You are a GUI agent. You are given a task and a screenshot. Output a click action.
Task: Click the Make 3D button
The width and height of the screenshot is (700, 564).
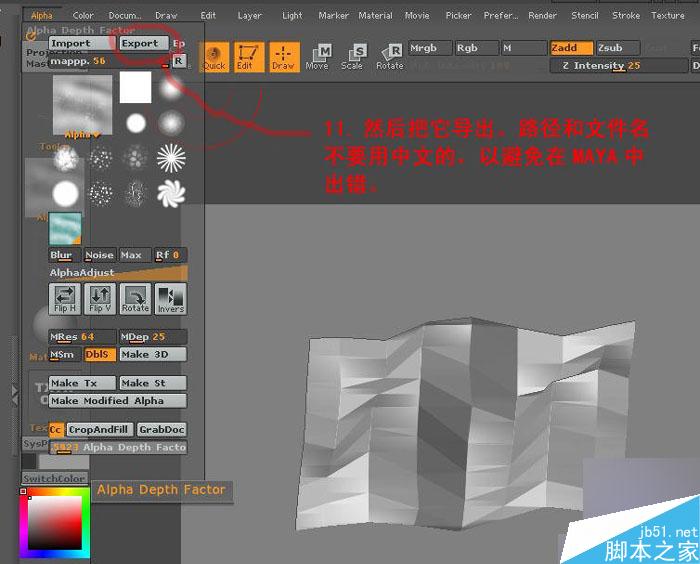pyautogui.click(x=153, y=355)
